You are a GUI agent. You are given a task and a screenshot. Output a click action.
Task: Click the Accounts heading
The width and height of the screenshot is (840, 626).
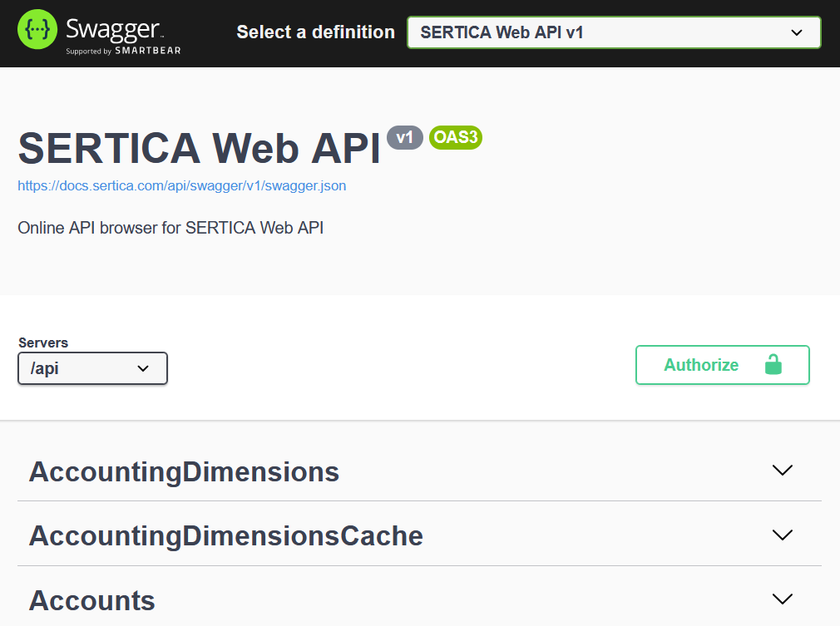(x=91, y=600)
